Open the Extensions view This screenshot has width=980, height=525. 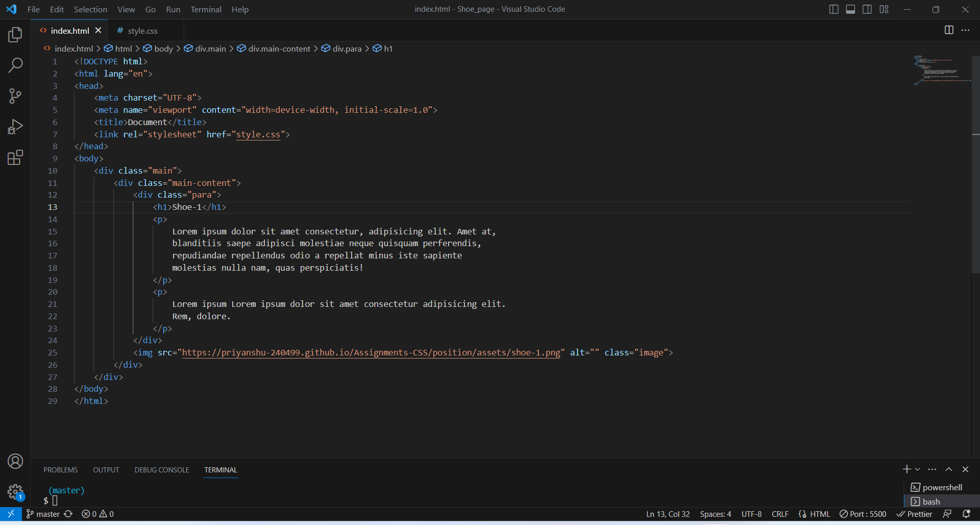pyautogui.click(x=15, y=157)
